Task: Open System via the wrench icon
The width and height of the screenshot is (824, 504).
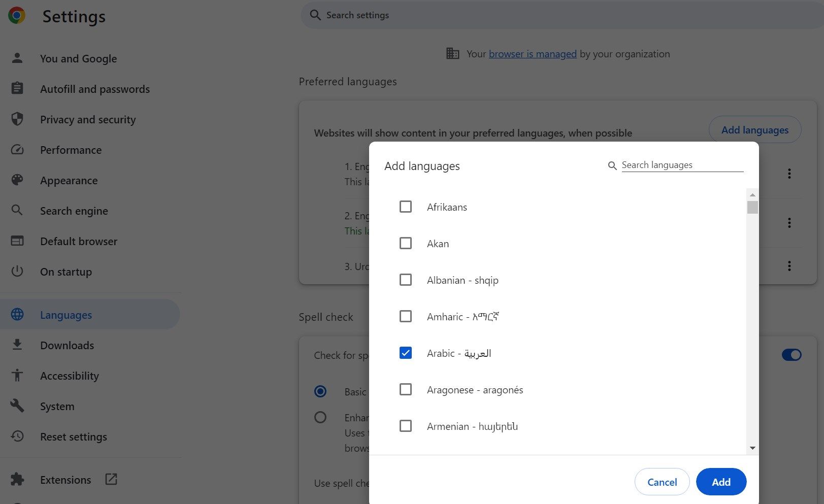Action: click(17, 406)
